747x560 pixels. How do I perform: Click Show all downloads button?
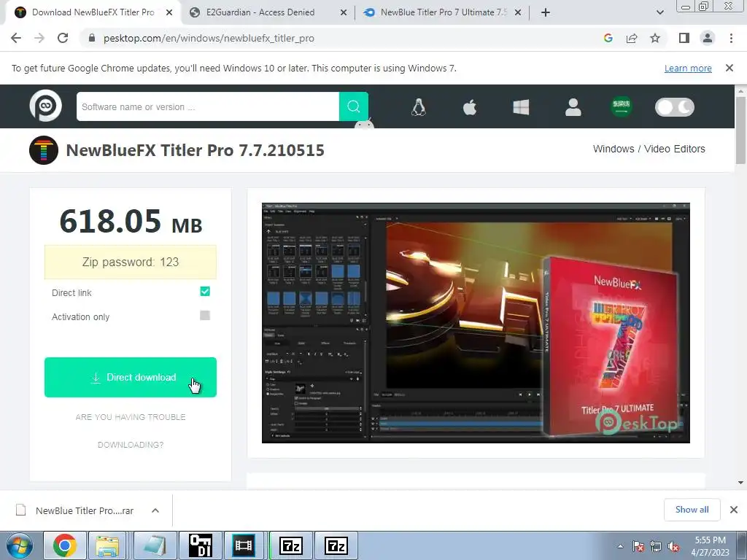(692, 510)
